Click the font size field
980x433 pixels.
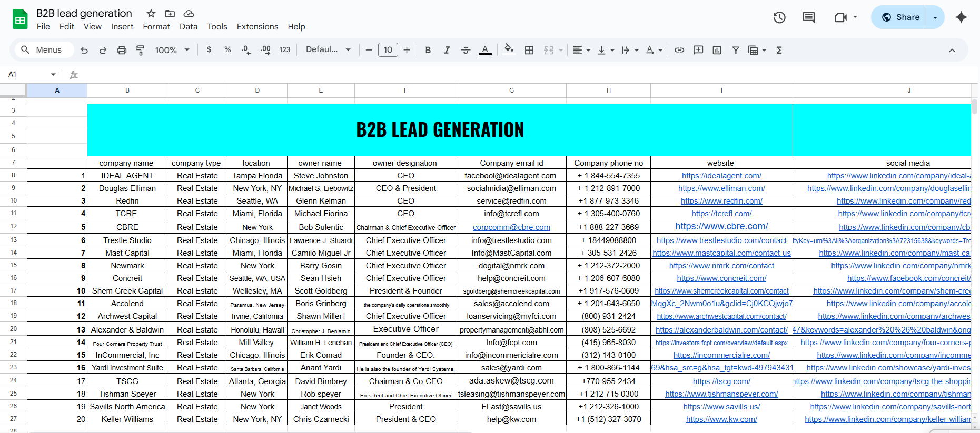[388, 50]
